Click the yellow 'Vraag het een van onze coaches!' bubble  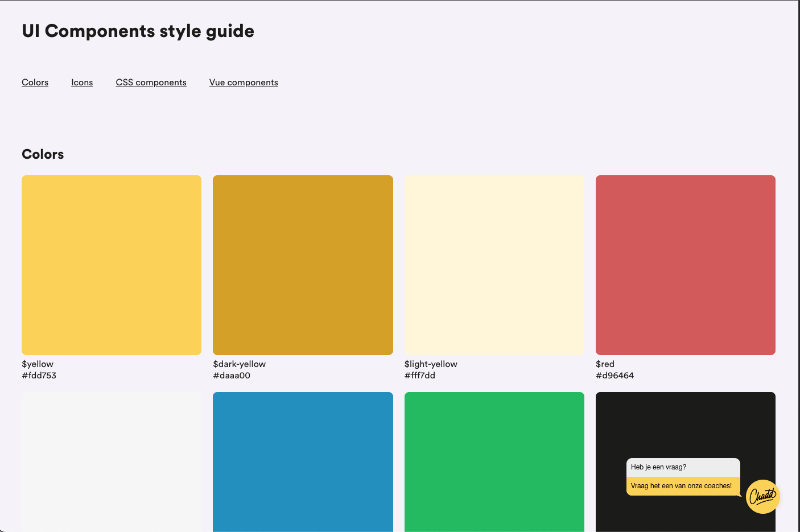coord(681,485)
